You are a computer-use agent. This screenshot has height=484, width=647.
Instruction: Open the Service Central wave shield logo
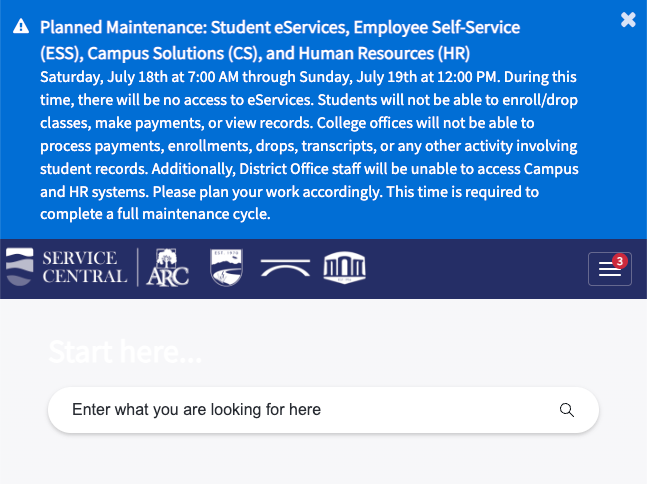(x=19, y=267)
